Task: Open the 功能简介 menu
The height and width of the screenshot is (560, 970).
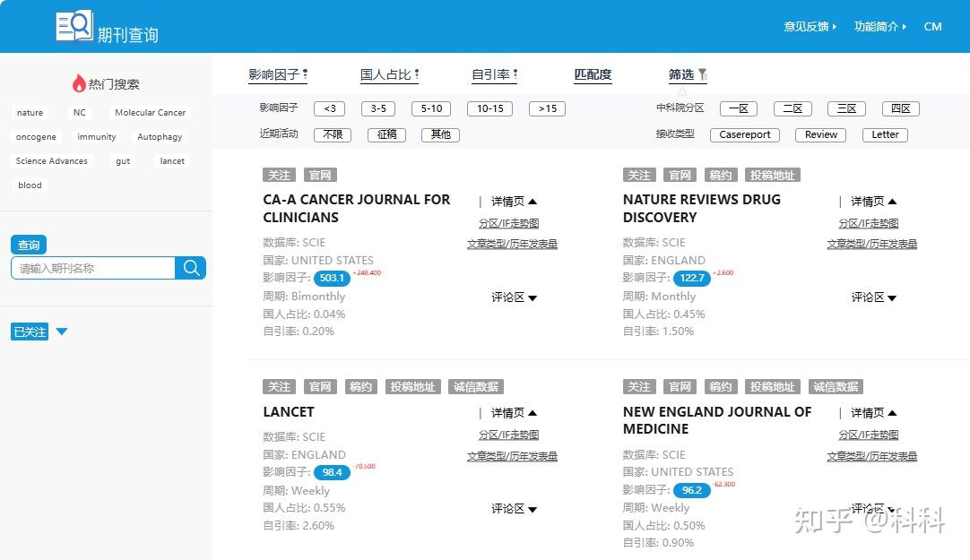Action: pyautogui.click(x=879, y=27)
